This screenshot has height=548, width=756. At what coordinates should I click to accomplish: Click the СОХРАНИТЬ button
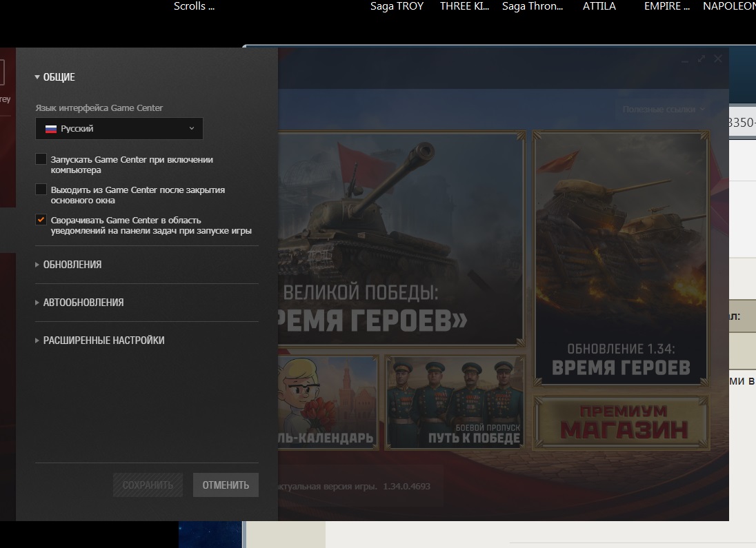(148, 485)
